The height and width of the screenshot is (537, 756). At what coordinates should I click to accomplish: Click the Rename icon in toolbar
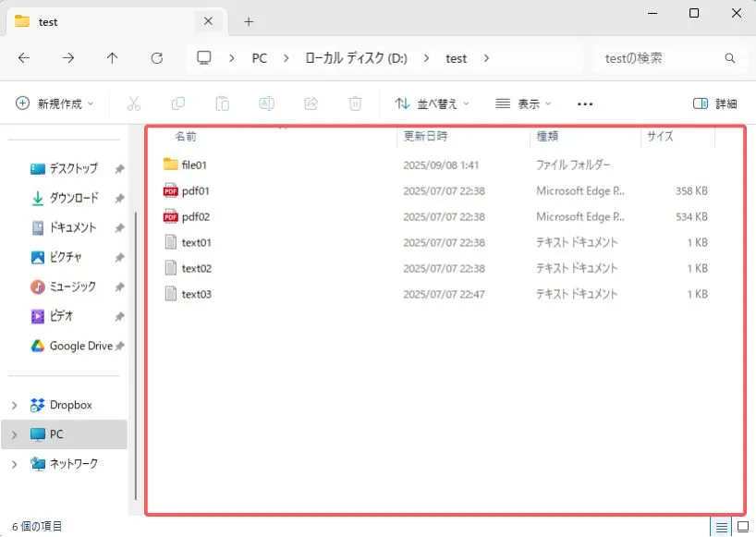[266, 104]
